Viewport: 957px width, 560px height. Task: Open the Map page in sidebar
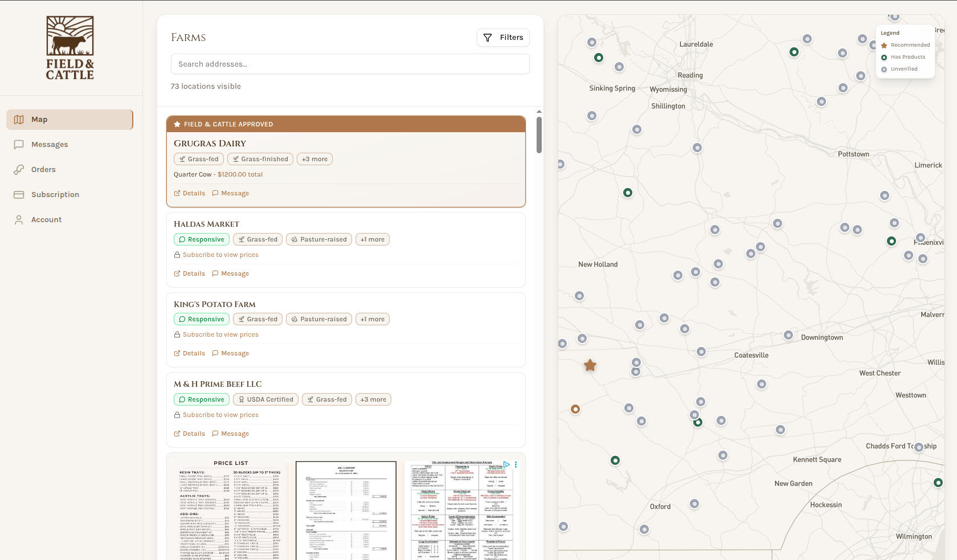69,120
